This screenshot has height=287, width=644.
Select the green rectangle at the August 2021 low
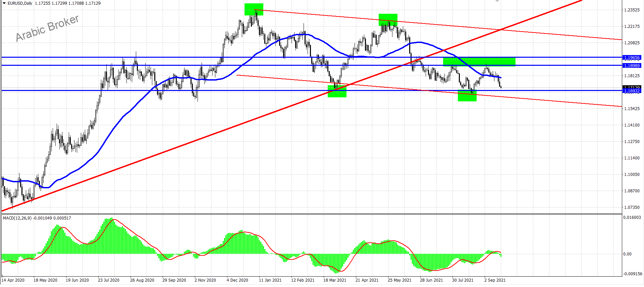[467, 96]
